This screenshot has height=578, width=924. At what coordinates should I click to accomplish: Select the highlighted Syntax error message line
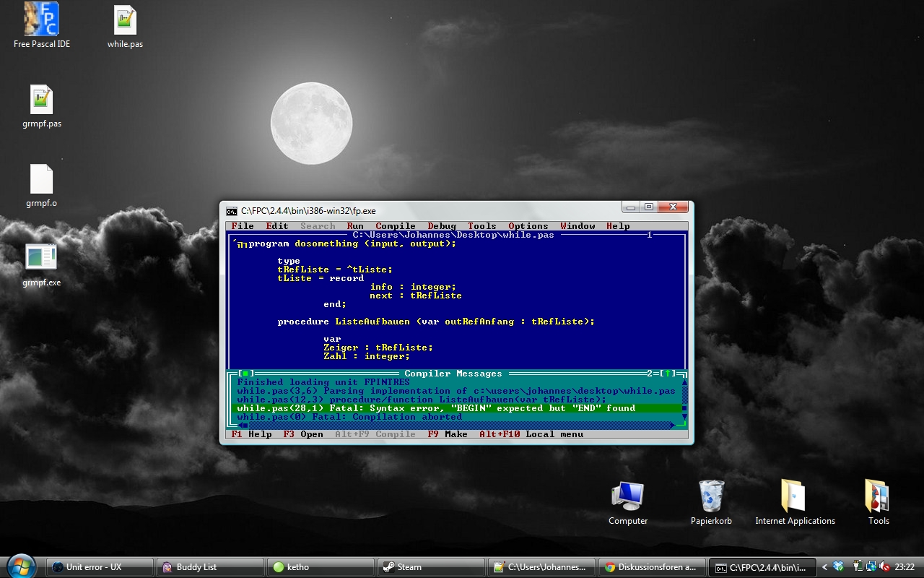(436, 408)
